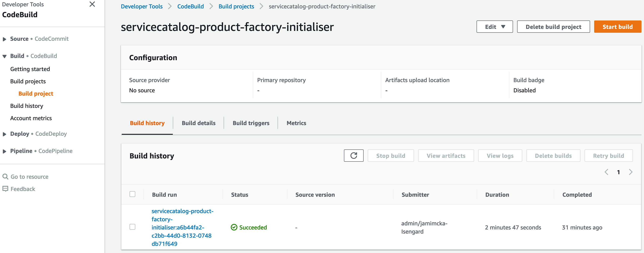644x253 pixels.
Task: Click the Retry build button
Action: coord(608,156)
